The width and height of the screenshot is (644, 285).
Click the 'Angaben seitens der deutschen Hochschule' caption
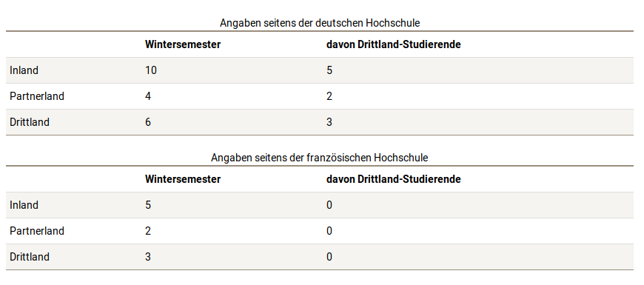click(x=320, y=23)
